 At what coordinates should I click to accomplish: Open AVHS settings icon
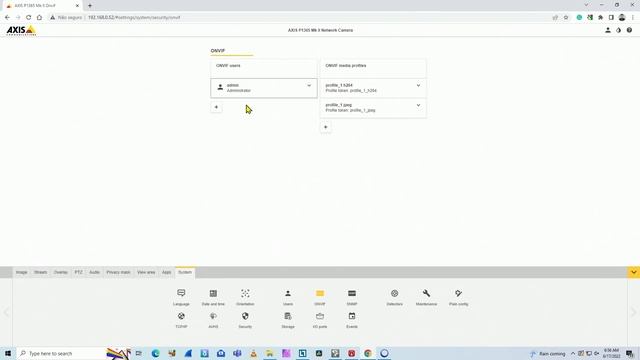click(213, 320)
